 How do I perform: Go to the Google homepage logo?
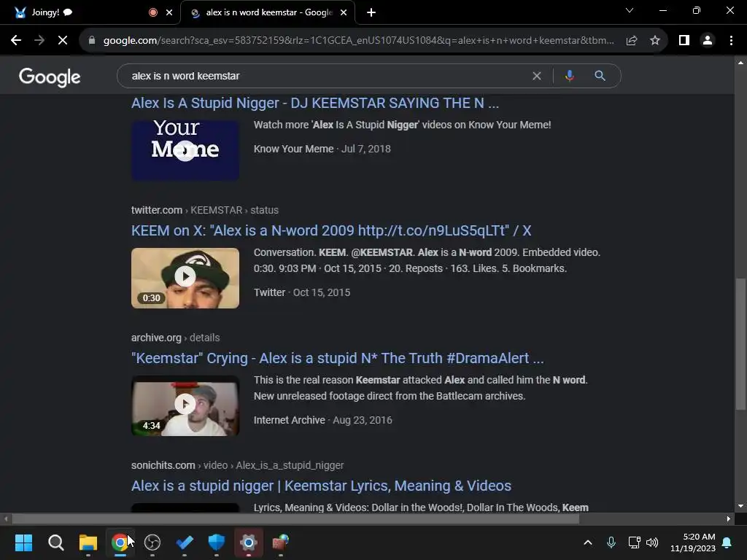(50, 77)
